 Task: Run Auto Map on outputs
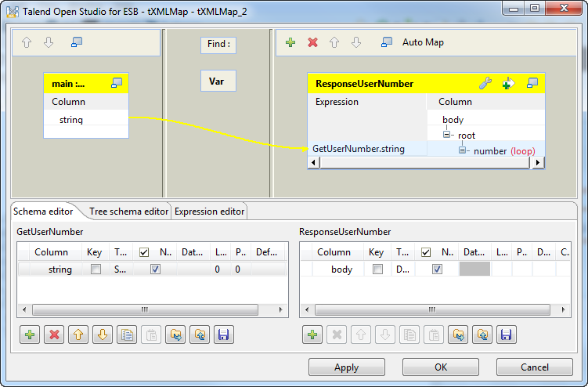pos(423,42)
